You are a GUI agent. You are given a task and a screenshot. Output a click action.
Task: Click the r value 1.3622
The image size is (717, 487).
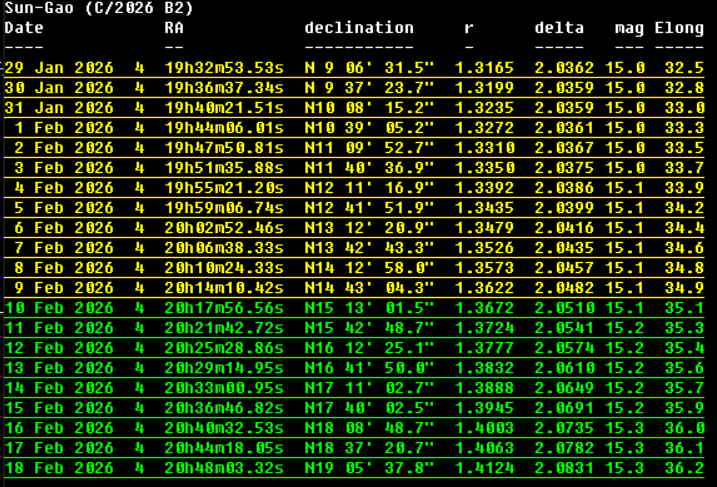pos(484,288)
